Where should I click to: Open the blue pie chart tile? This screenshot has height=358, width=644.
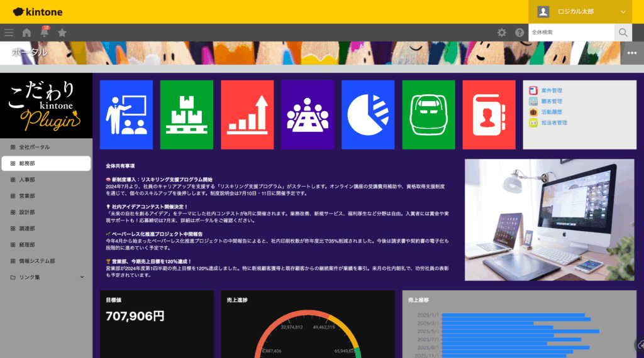(x=368, y=115)
